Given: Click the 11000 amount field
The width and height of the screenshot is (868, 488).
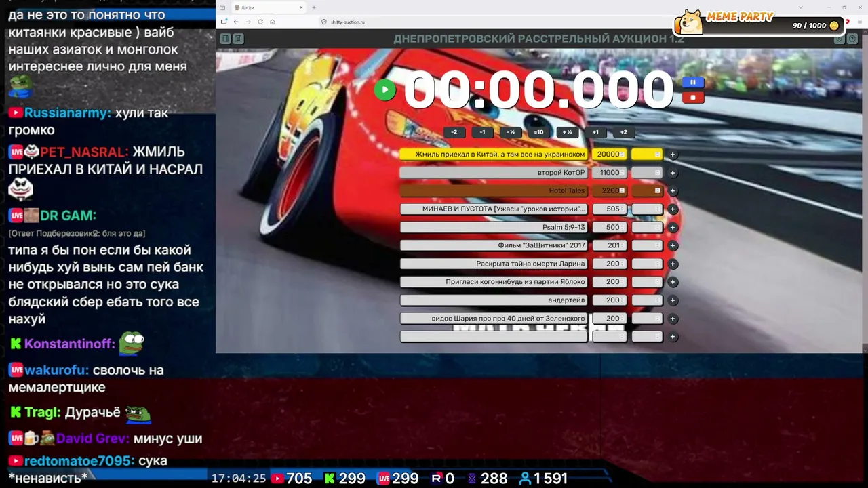Looking at the screenshot, I should [610, 173].
